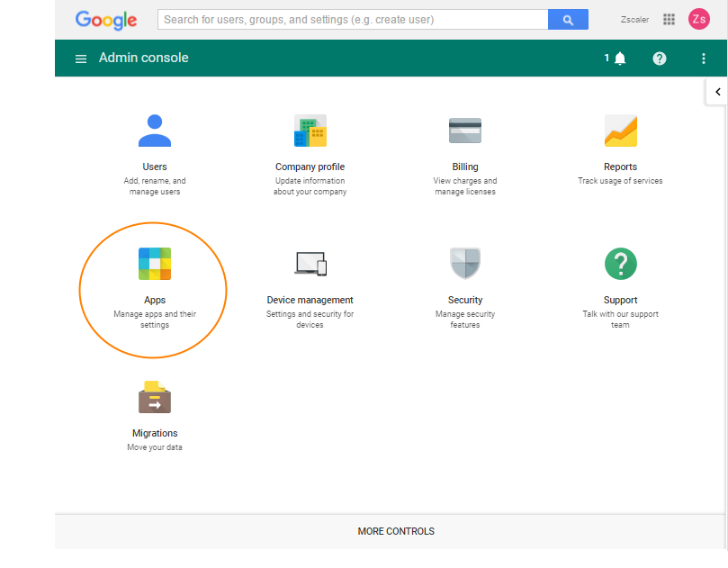Open the Users icon

pyautogui.click(x=155, y=131)
